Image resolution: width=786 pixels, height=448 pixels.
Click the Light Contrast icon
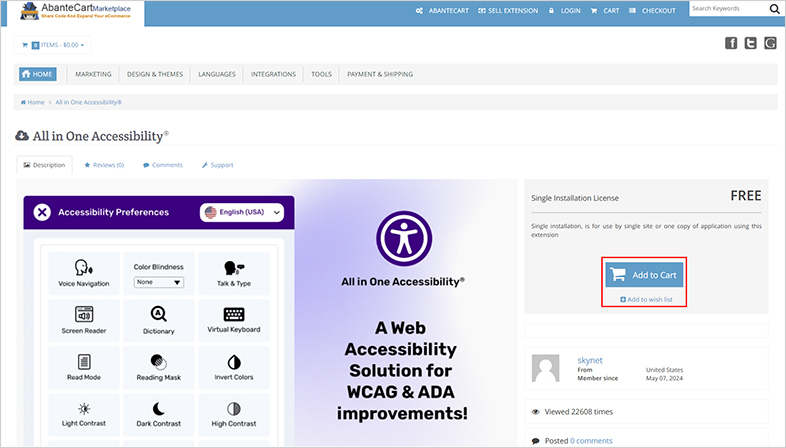point(84,409)
